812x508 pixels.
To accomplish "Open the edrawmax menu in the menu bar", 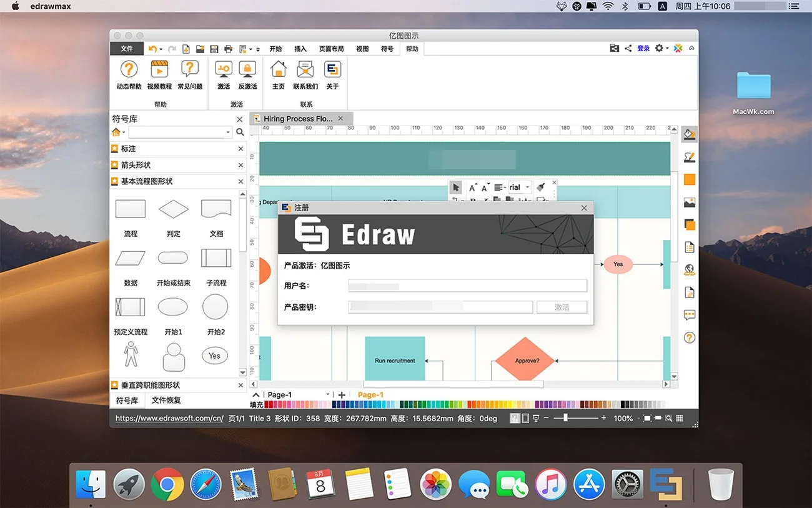I will point(50,6).
